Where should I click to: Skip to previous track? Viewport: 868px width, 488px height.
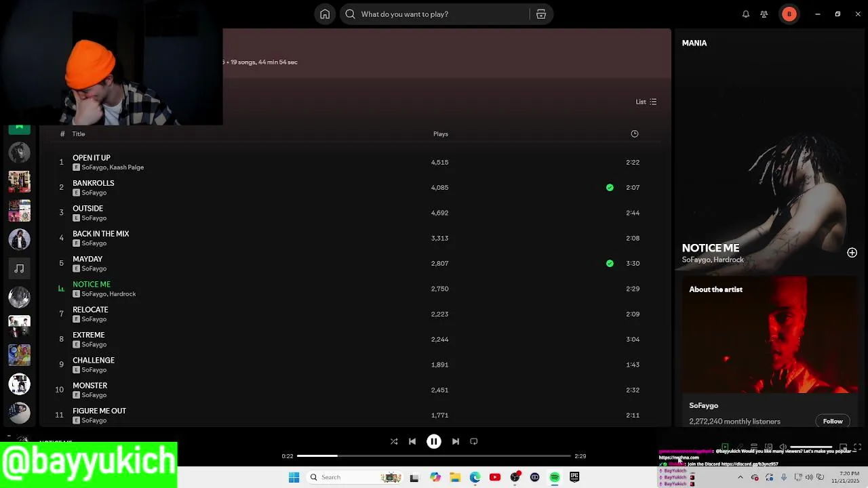click(412, 441)
